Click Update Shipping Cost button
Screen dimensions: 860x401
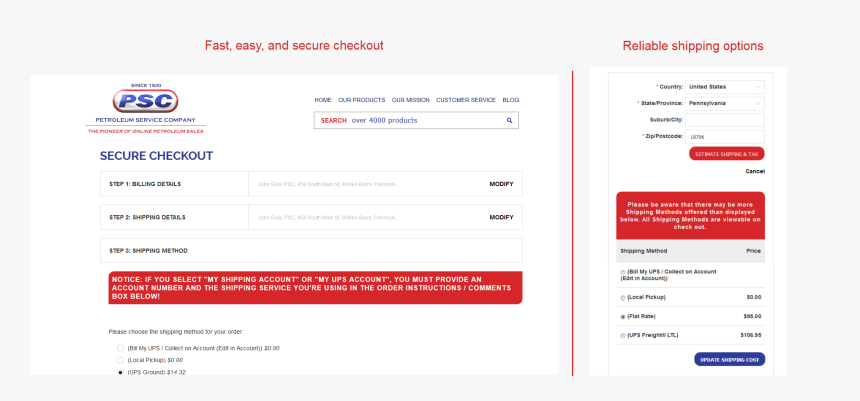pyautogui.click(x=729, y=360)
